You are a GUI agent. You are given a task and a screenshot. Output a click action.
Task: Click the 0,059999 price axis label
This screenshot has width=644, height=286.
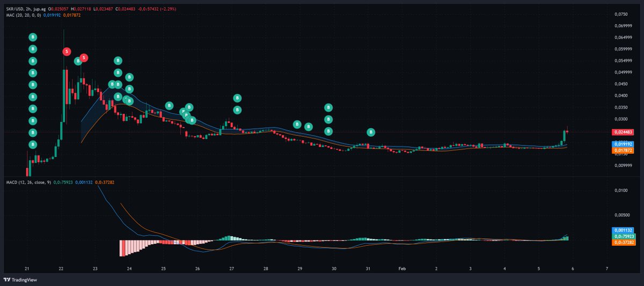[623, 49]
